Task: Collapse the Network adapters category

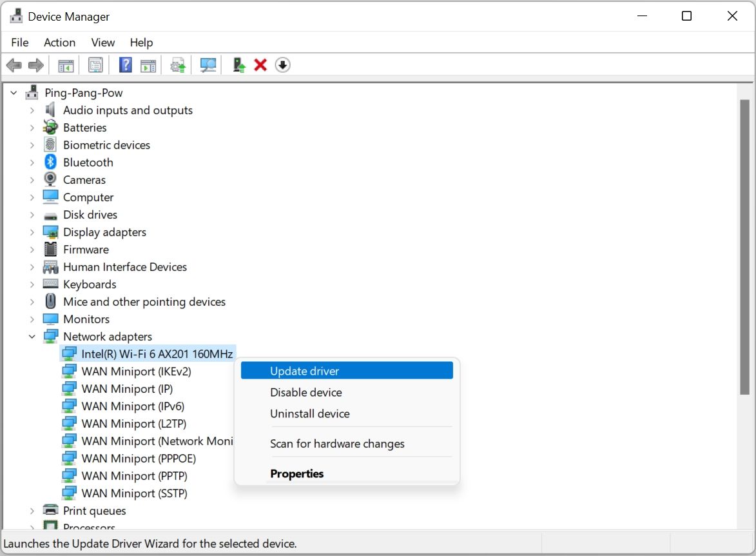Action: click(x=32, y=336)
